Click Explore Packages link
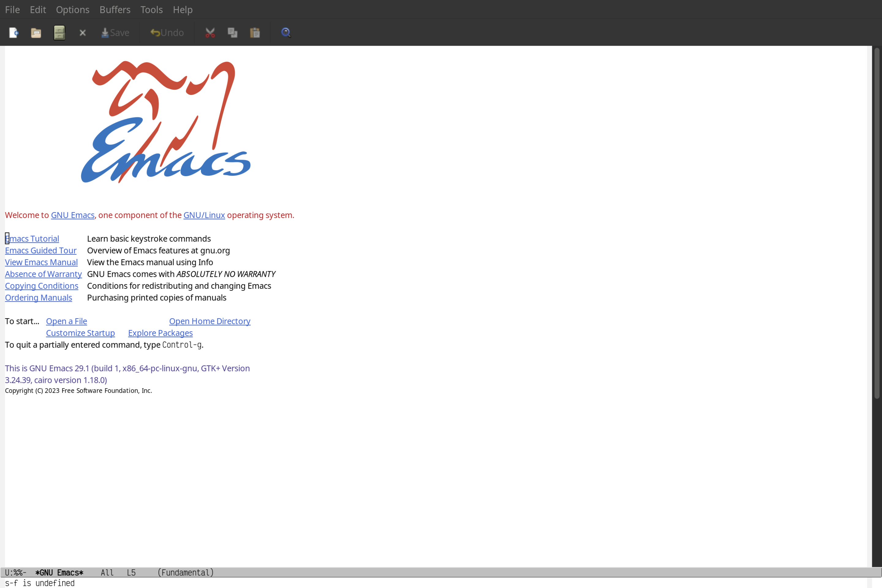The image size is (882, 588). coord(160,333)
